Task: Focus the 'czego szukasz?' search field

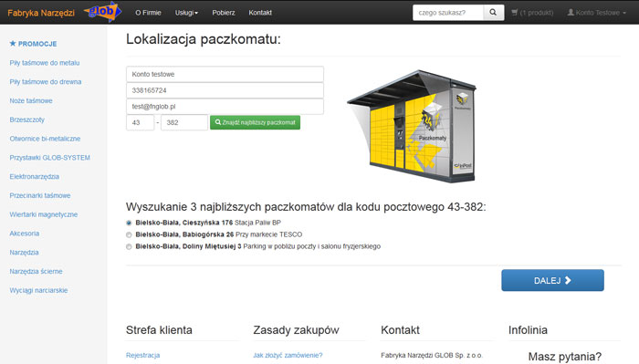Action: click(448, 13)
